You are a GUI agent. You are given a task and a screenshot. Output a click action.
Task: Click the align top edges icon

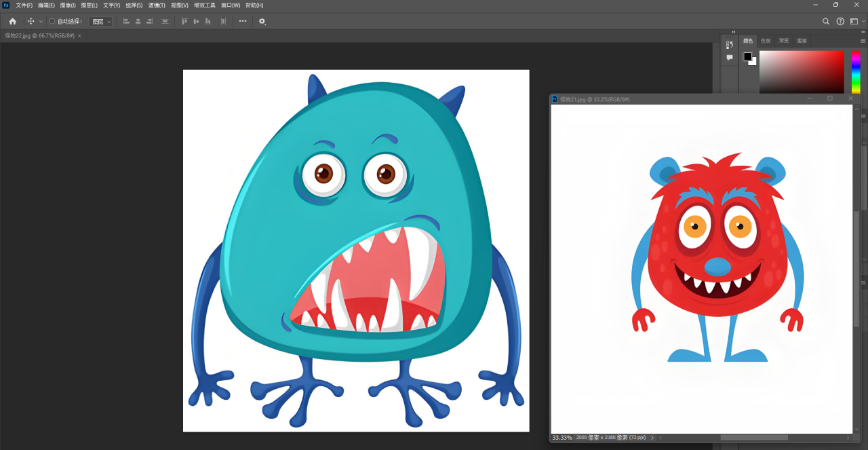(184, 21)
